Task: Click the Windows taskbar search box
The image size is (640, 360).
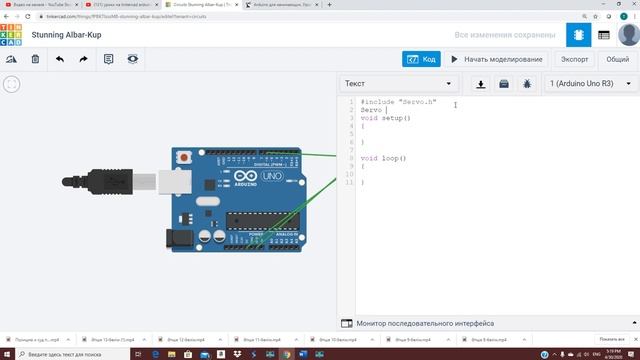Action: 73,354
